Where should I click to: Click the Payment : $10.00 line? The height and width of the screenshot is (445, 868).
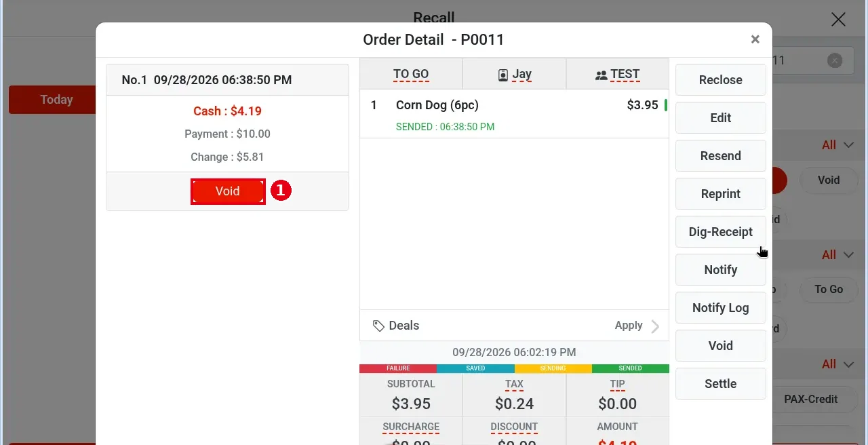[x=227, y=134]
